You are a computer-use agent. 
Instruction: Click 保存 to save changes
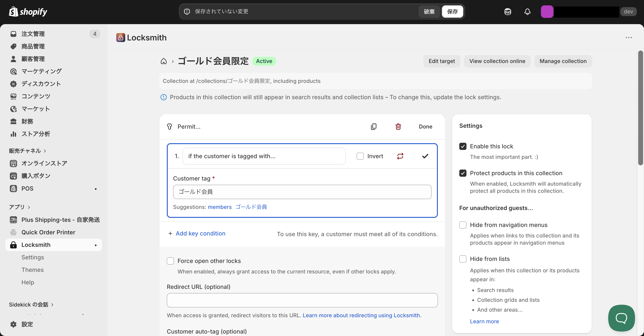[x=452, y=11]
